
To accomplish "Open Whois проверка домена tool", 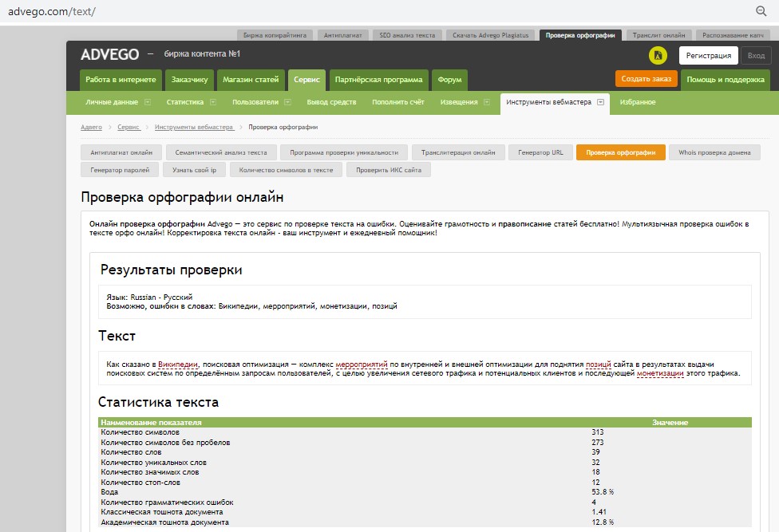I will click(x=714, y=152).
